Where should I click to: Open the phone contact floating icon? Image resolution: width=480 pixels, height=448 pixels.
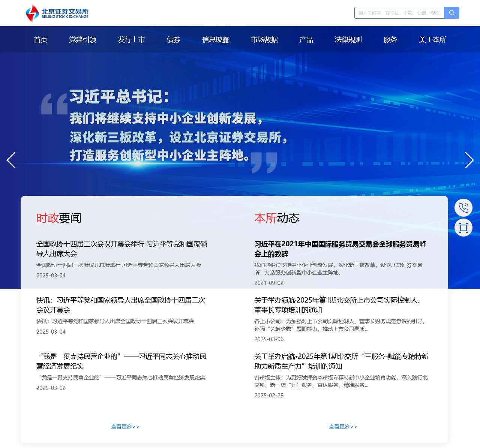463,208
